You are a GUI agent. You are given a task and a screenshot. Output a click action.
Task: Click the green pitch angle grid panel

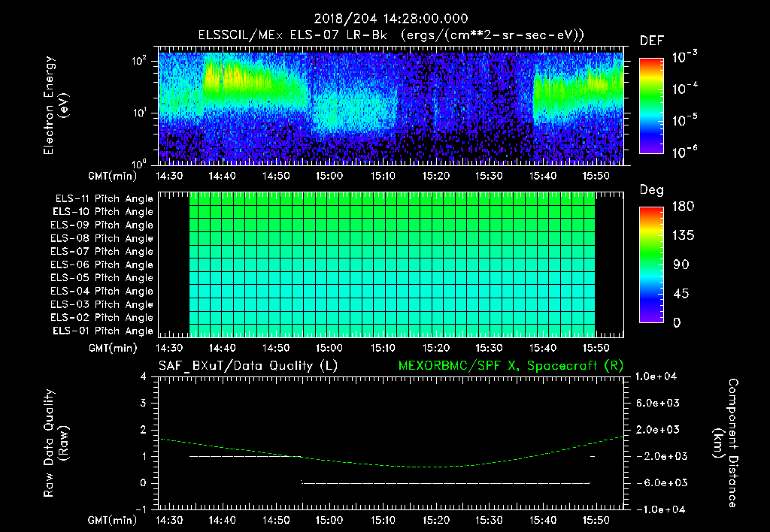pos(392,265)
